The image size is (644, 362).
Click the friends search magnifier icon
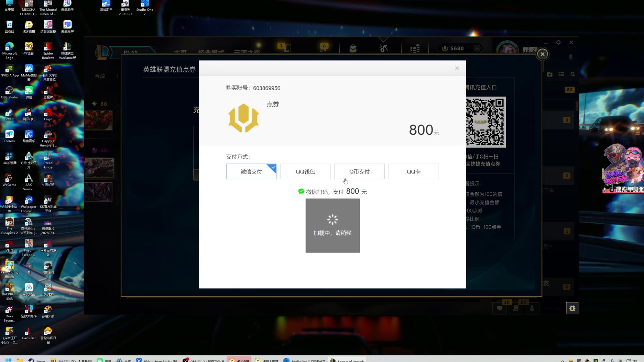(x=573, y=74)
